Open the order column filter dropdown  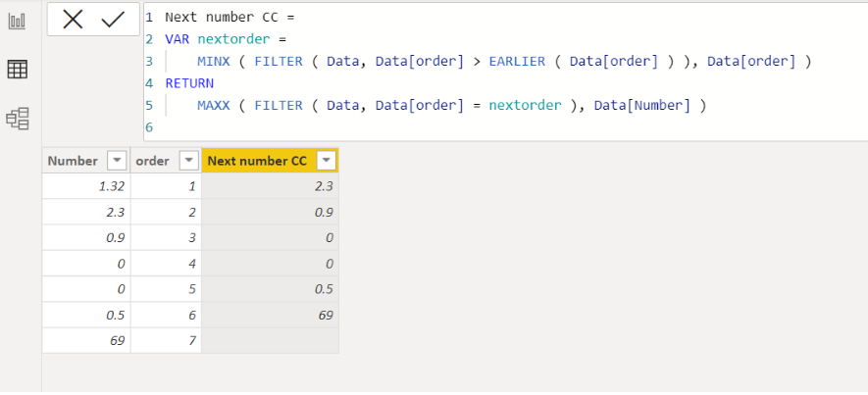pos(189,161)
